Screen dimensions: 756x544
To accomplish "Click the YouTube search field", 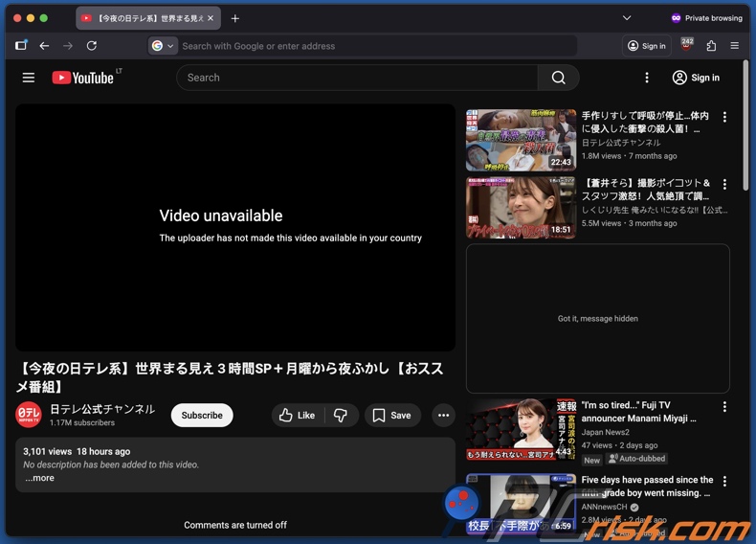I will click(357, 78).
